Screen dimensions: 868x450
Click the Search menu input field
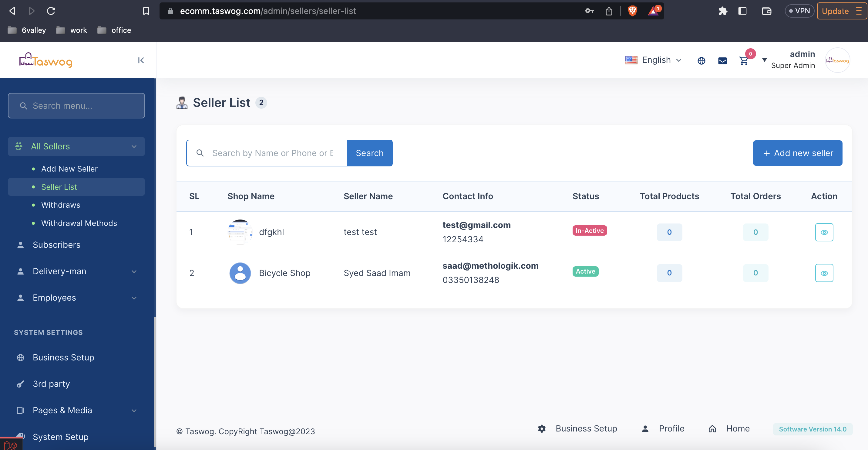coord(76,106)
